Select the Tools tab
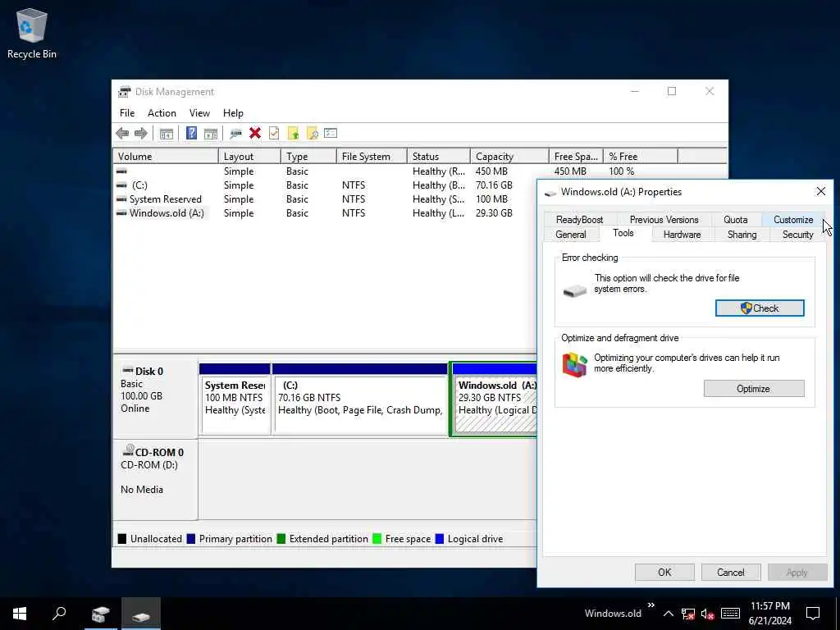 point(623,233)
